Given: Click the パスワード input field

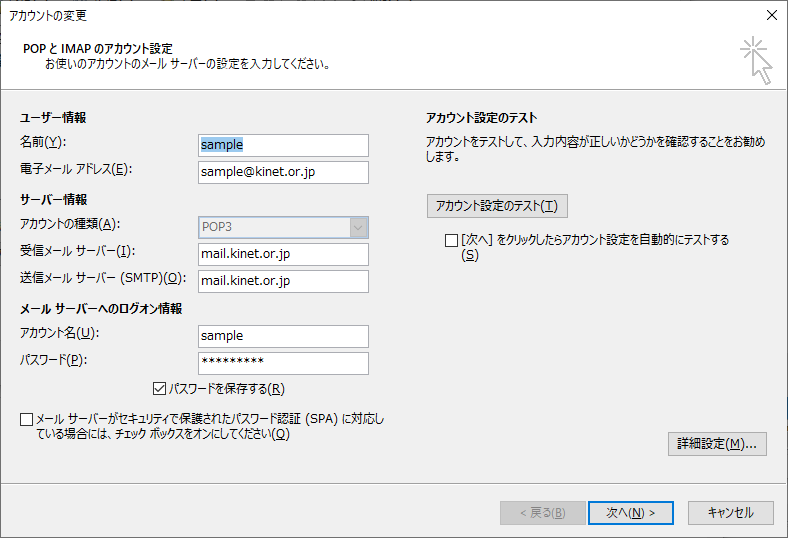Looking at the screenshot, I should point(283,363).
